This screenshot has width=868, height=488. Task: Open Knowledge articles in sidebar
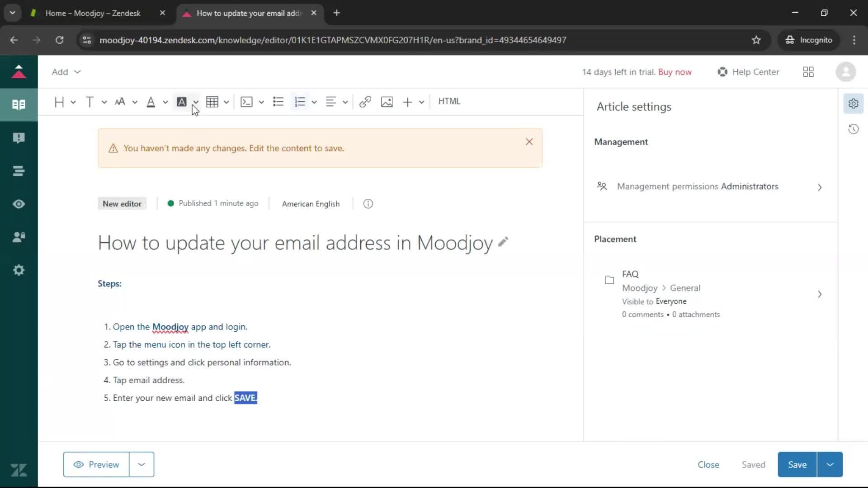tap(19, 105)
